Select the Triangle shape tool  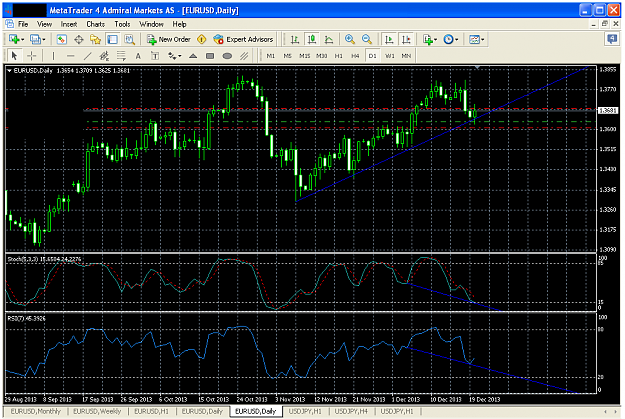[193, 56]
